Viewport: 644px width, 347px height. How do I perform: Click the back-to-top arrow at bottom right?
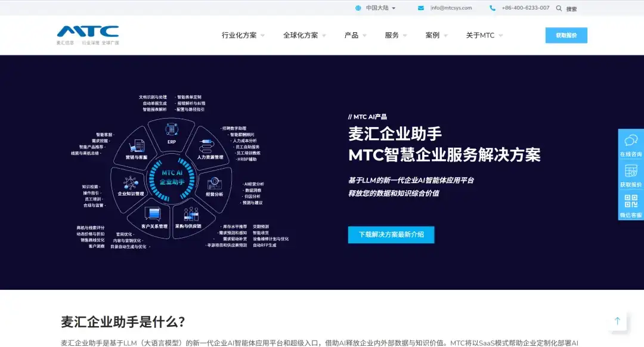pyautogui.click(x=618, y=321)
